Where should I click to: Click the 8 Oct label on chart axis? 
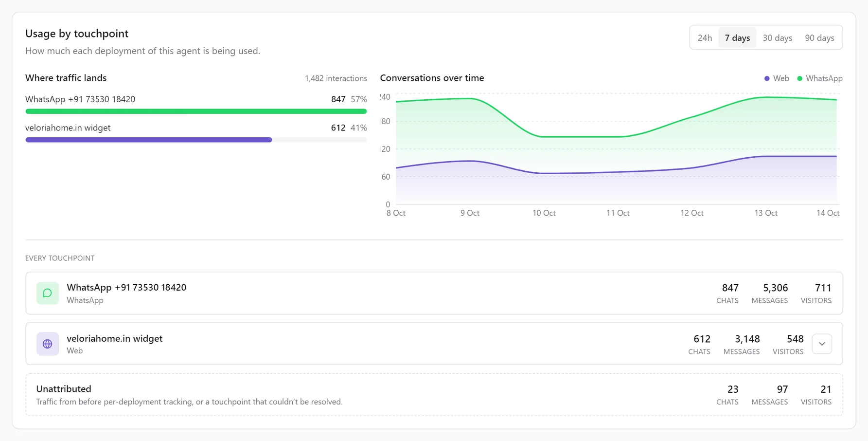tap(396, 213)
